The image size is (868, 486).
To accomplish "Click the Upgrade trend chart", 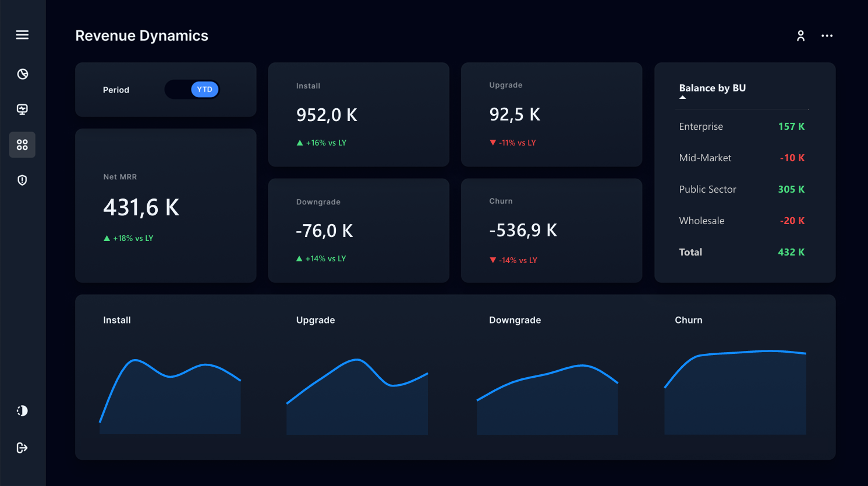I will pyautogui.click(x=357, y=397).
